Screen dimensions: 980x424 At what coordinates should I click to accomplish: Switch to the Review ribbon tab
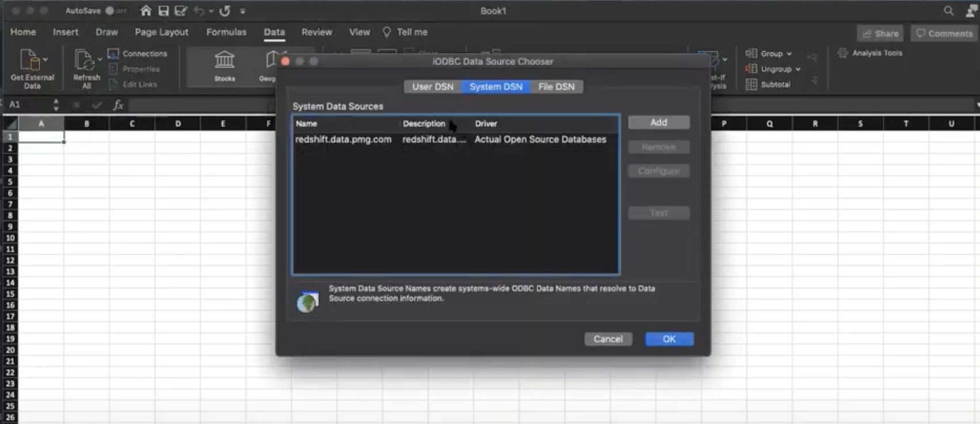click(317, 32)
